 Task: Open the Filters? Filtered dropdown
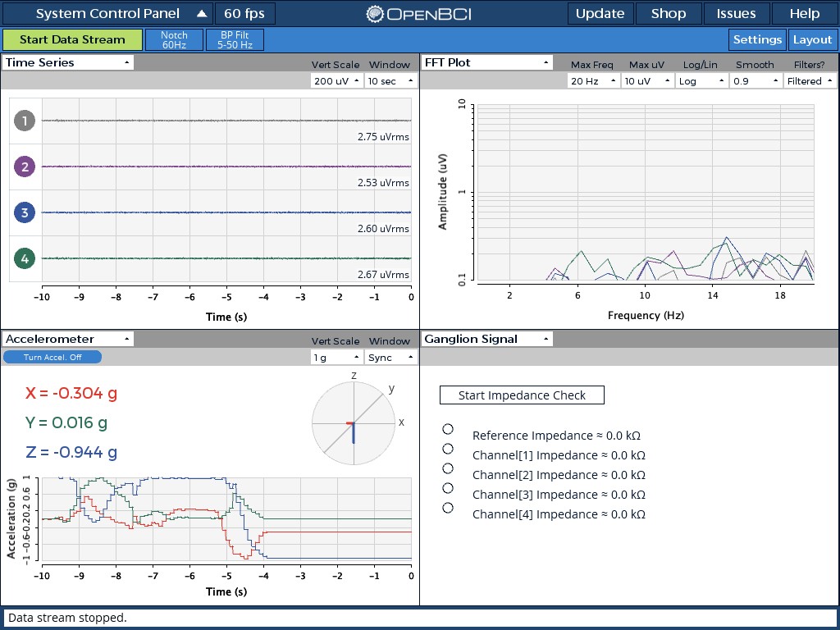[810, 81]
